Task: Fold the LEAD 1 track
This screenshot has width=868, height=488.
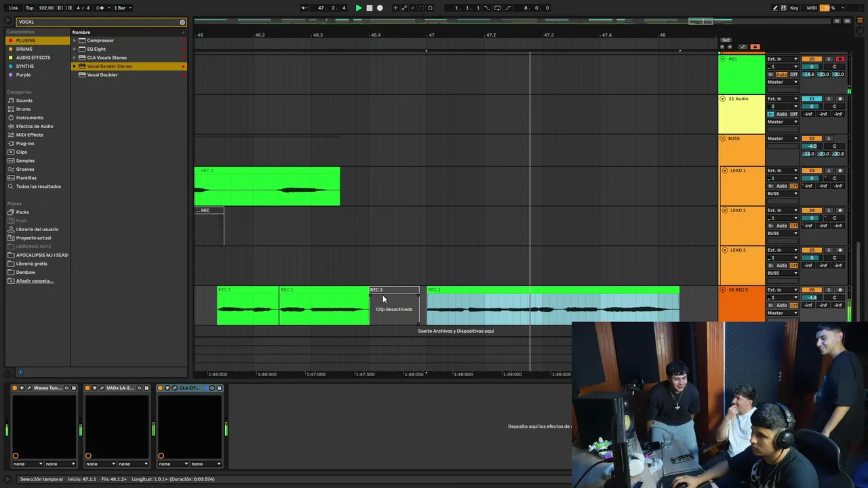Action: tap(725, 171)
